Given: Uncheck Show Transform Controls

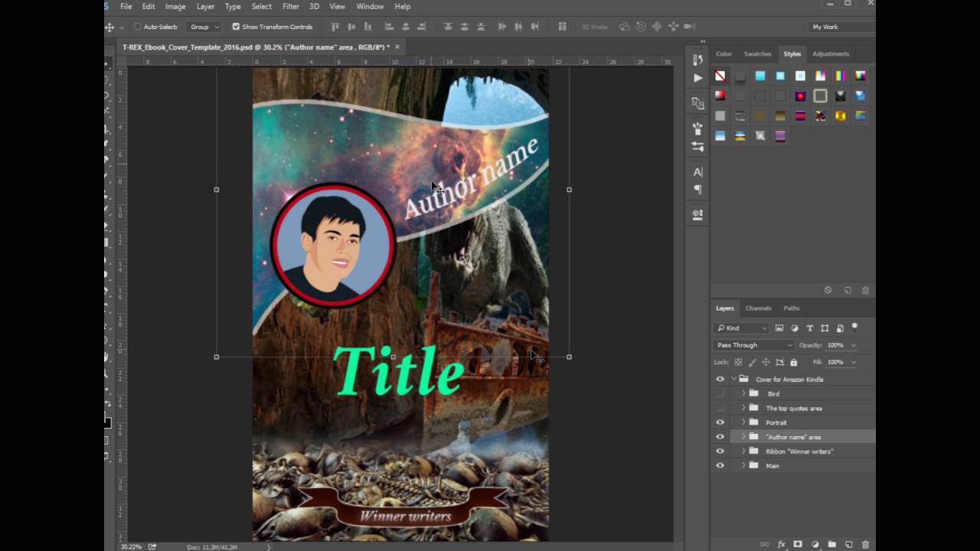Looking at the screenshot, I should (236, 27).
